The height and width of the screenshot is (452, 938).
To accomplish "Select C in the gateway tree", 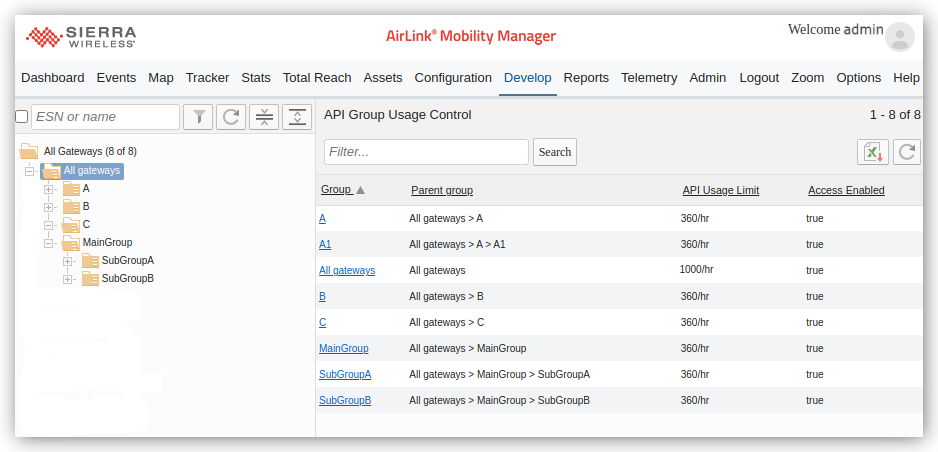I will 86,224.
